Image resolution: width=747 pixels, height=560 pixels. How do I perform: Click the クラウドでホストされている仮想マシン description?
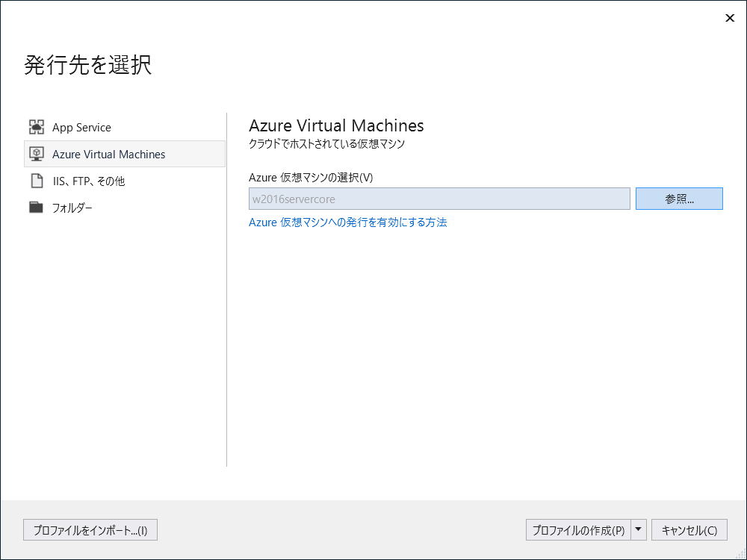327,144
